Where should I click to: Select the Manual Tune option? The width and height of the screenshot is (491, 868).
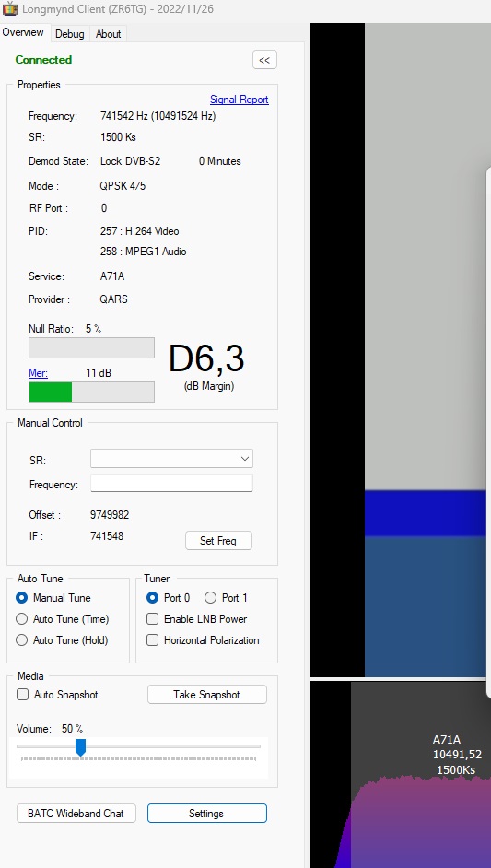click(53, 598)
